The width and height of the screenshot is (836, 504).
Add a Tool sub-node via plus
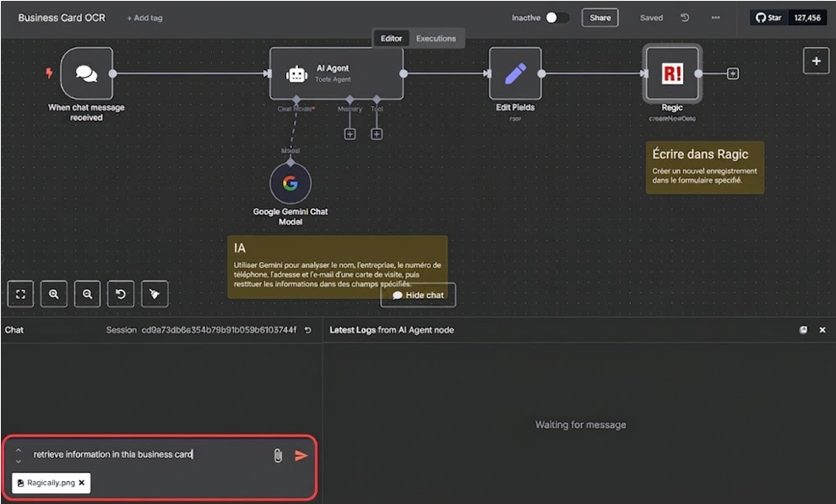coord(377,134)
